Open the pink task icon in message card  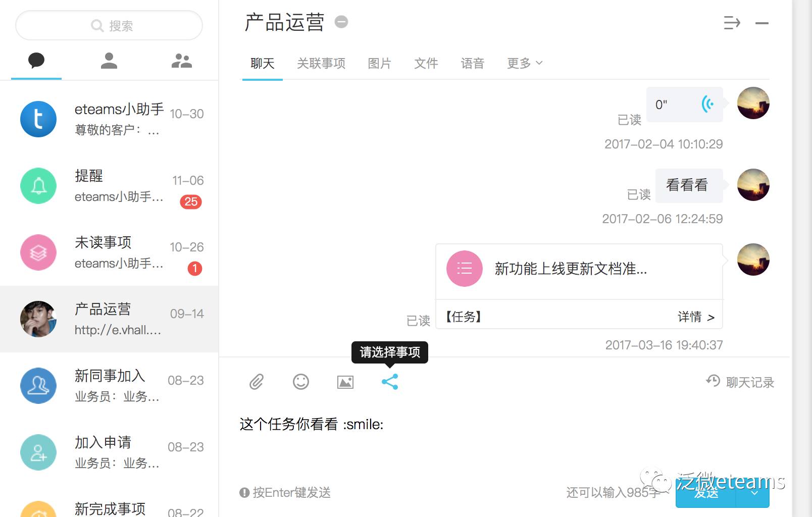point(465,269)
